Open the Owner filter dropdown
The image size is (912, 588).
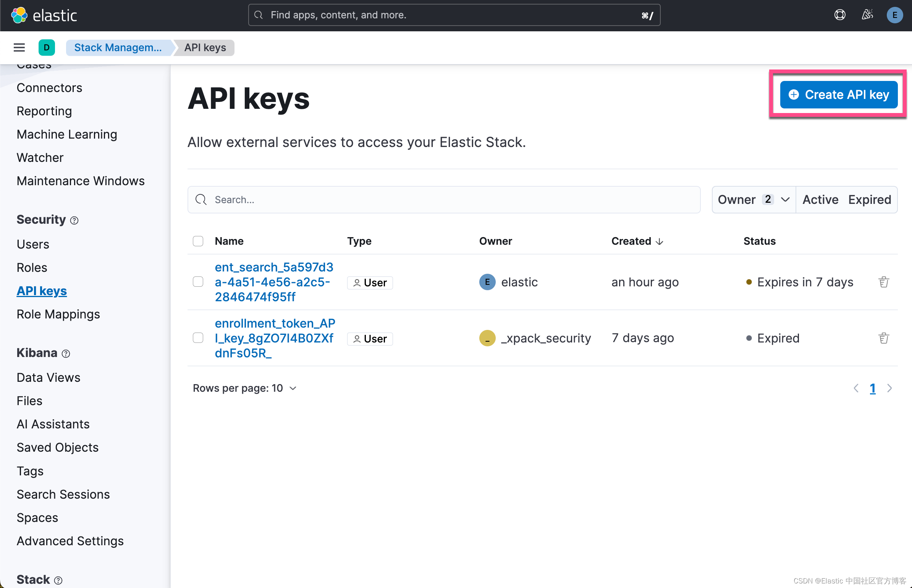coord(753,199)
